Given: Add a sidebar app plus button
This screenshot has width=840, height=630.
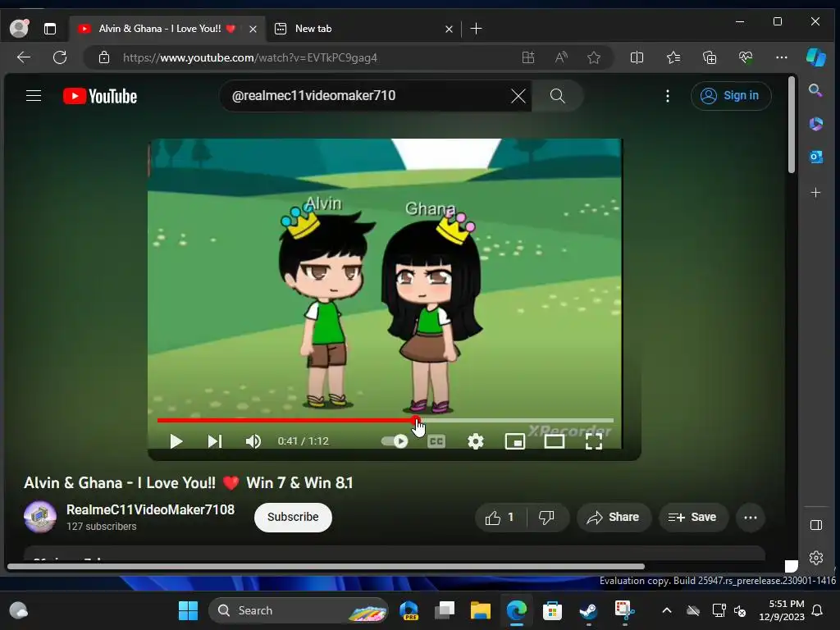Looking at the screenshot, I should click(815, 192).
